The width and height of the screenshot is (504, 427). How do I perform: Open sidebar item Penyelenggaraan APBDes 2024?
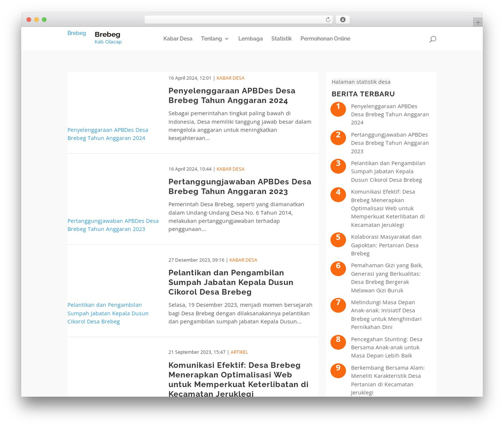pos(390,114)
